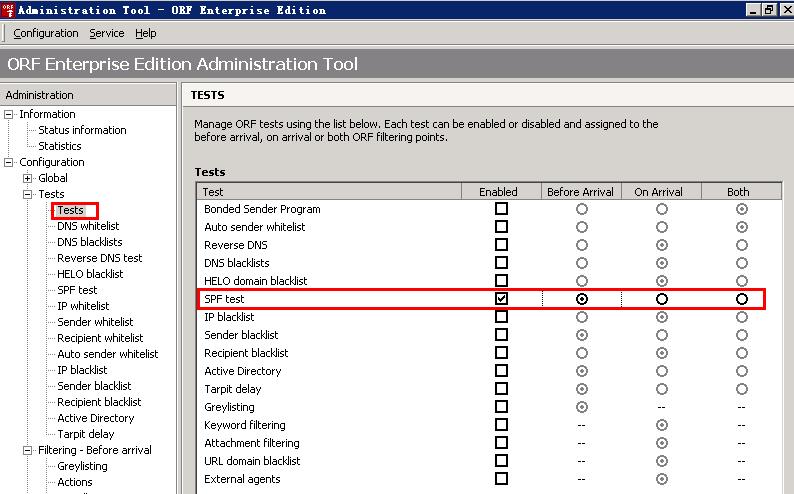Enable the Bonded Sender Program checkbox
Image resolution: width=794 pixels, height=494 pixels.
(501, 209)
